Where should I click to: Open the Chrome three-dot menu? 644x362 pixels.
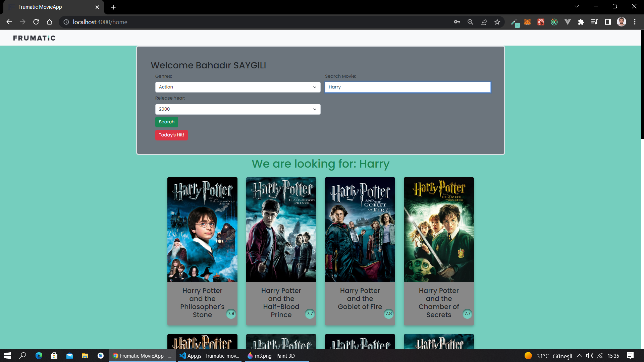point(635,22)
